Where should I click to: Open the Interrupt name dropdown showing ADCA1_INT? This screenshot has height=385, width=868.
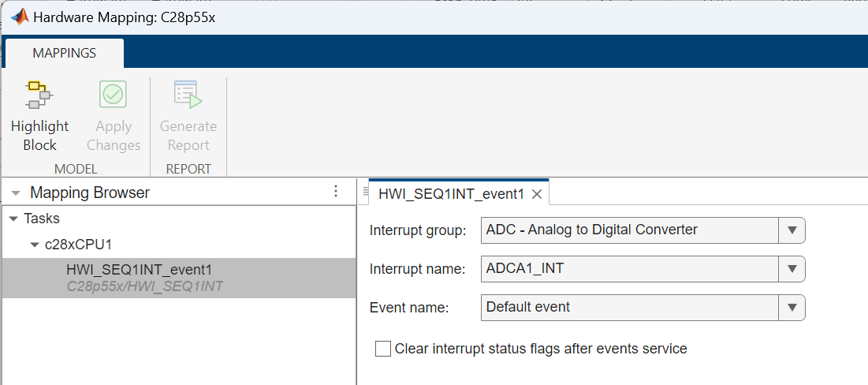792,269
